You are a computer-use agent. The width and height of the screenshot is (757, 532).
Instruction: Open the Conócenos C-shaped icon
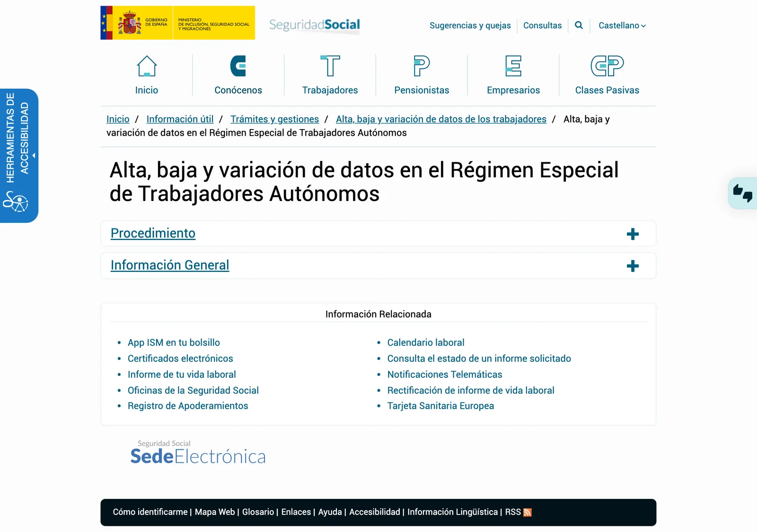pyautogui.click(x=238, y=66)
